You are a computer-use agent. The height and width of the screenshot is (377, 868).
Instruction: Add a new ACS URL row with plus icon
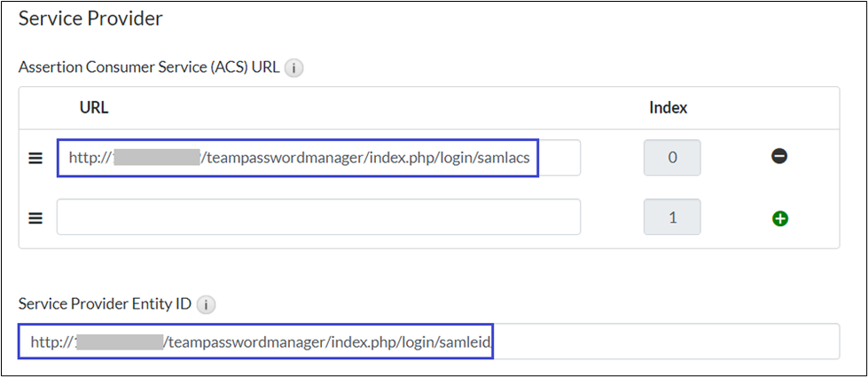pos(780,217)
